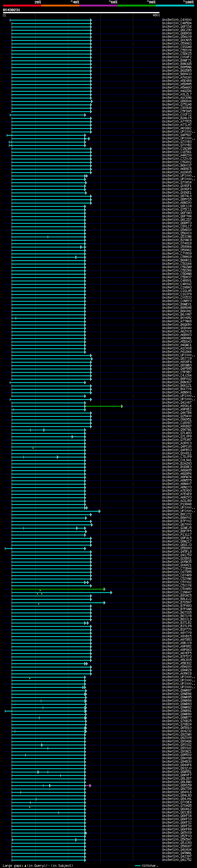197x868 pixels.
Task: Click the white query sequence bar
Action: tap(81, 13)
